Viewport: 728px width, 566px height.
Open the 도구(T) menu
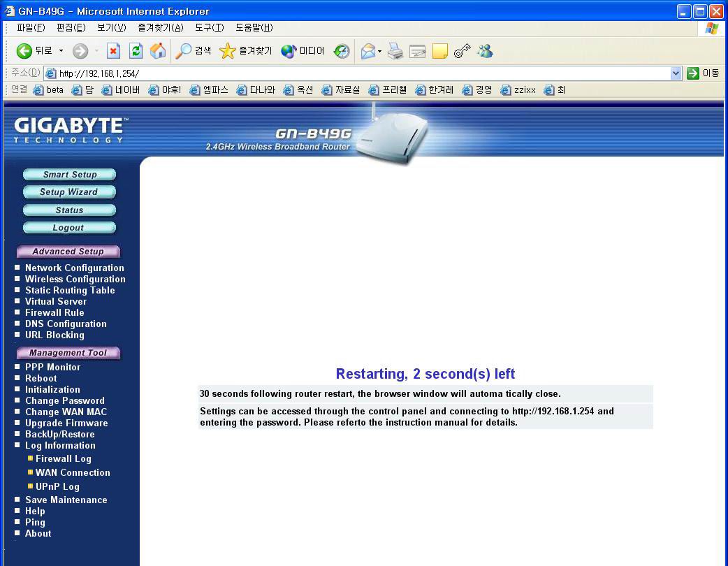pos(209,28)
